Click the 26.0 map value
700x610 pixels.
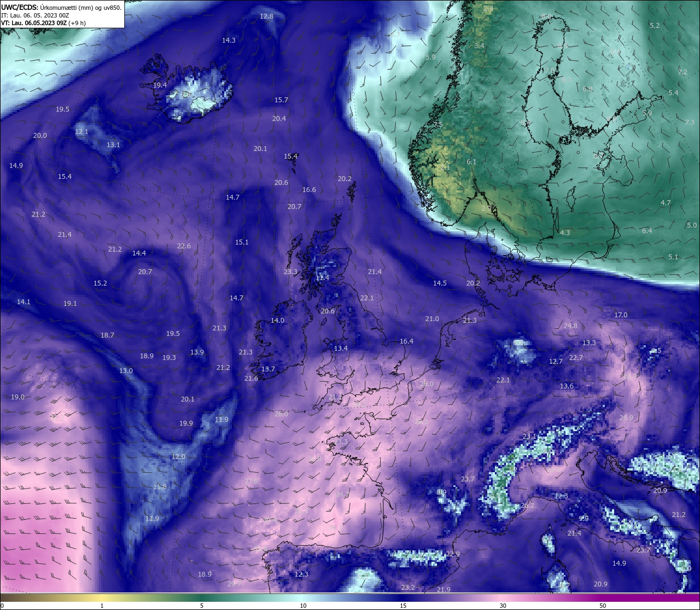click(x=281, y=414)
